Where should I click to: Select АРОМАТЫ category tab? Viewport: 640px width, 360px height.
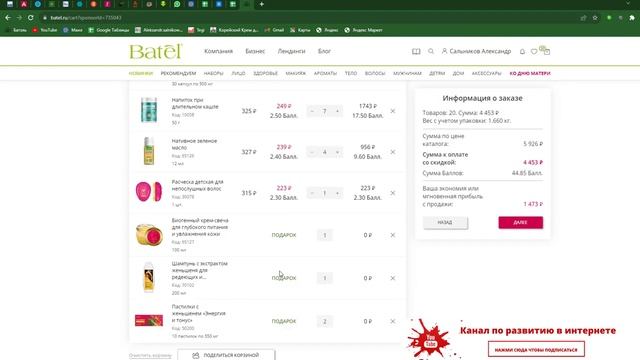[325, 73]
